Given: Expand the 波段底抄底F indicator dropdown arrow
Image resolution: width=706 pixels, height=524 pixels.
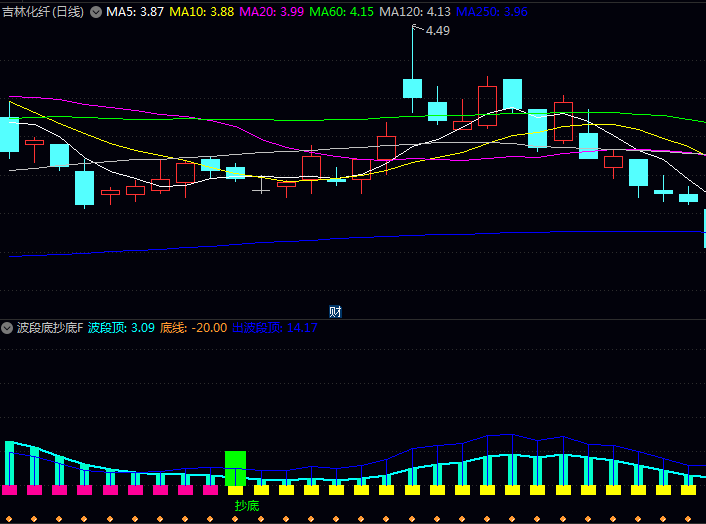Looking at the screenshot, I should pyautogui.click(x=7, y=328).
